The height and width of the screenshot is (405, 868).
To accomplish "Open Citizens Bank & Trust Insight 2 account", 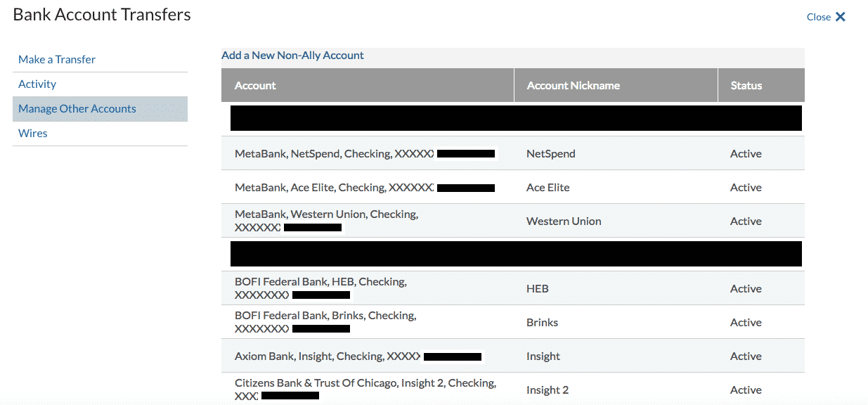I will click(x=513, y=389).
